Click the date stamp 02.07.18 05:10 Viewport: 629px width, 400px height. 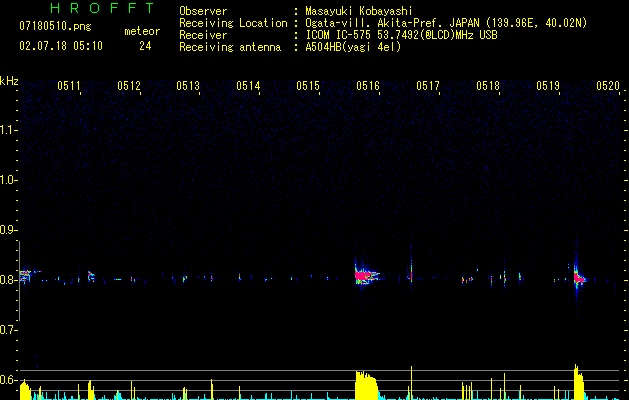pos(61,46)
